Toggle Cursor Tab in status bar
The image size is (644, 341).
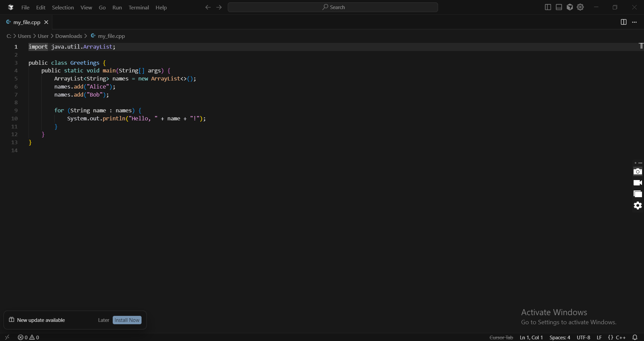(x=501, y=337)
